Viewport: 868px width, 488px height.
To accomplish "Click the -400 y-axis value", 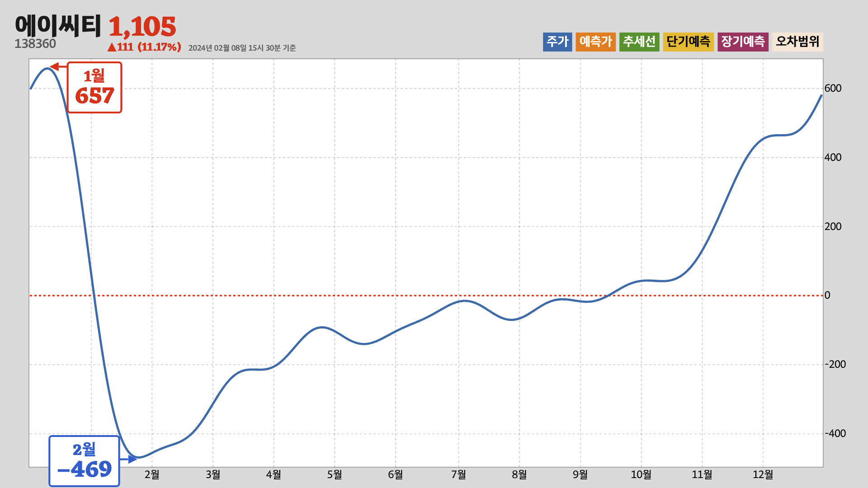I will (x=835, y=434).
